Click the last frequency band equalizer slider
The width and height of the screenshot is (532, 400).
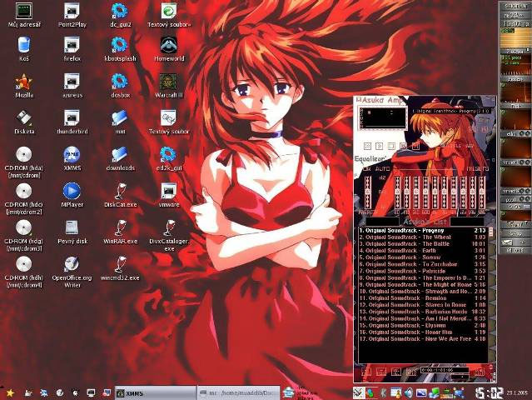click(x=482, y=192)
